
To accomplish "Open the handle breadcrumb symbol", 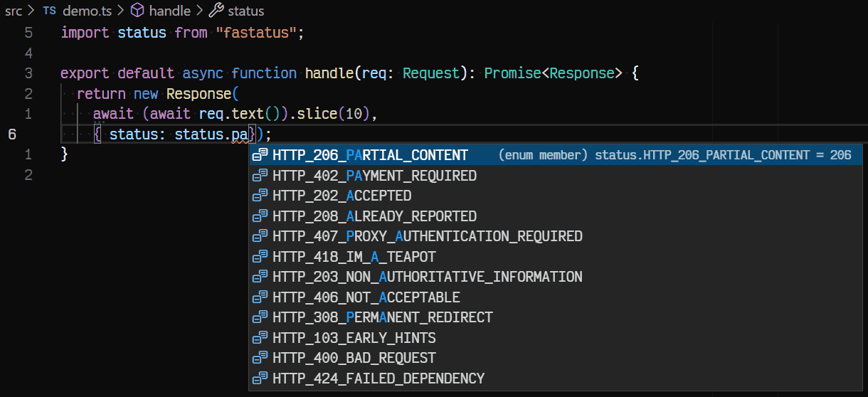I will (170, 11).
